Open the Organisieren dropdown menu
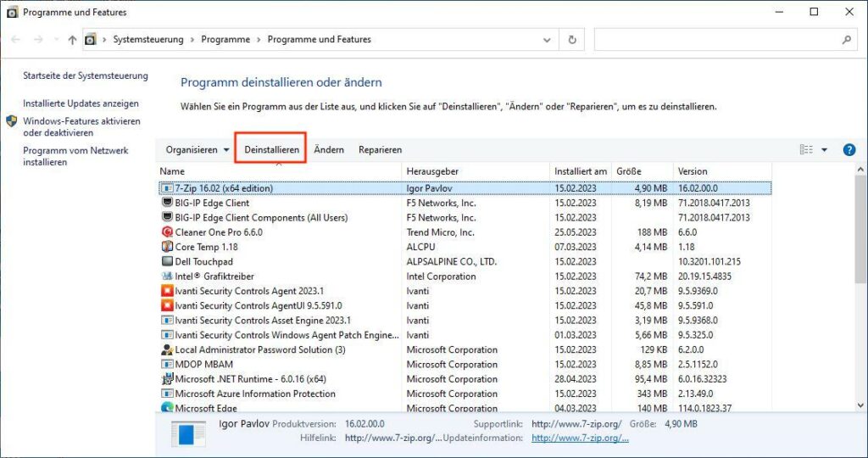 (x=198, y=150)
